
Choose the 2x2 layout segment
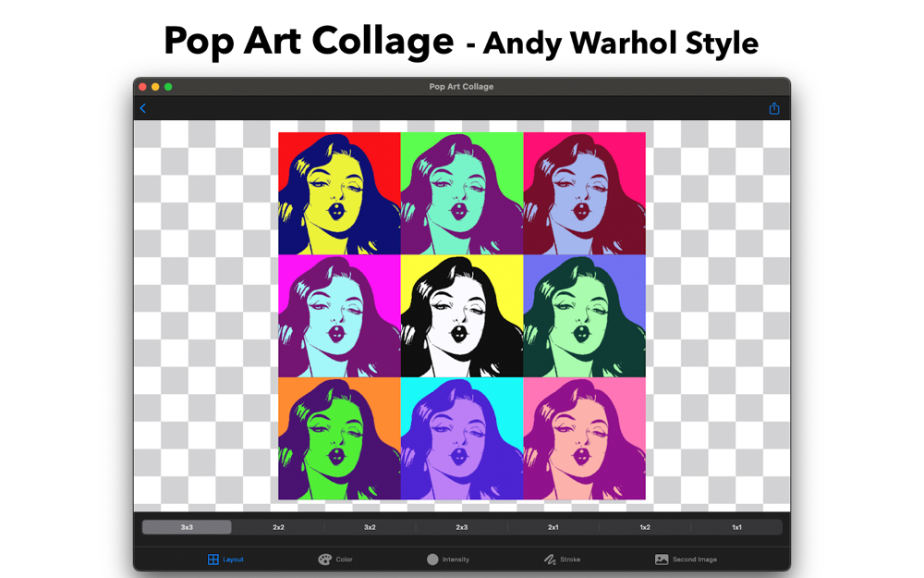pos(278,527)
